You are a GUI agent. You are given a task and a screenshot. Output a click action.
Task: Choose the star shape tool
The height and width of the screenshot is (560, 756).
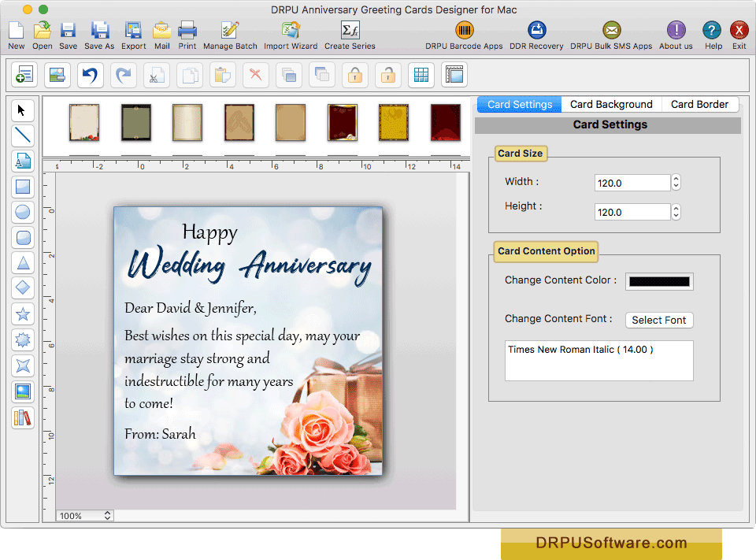(23, 315)
